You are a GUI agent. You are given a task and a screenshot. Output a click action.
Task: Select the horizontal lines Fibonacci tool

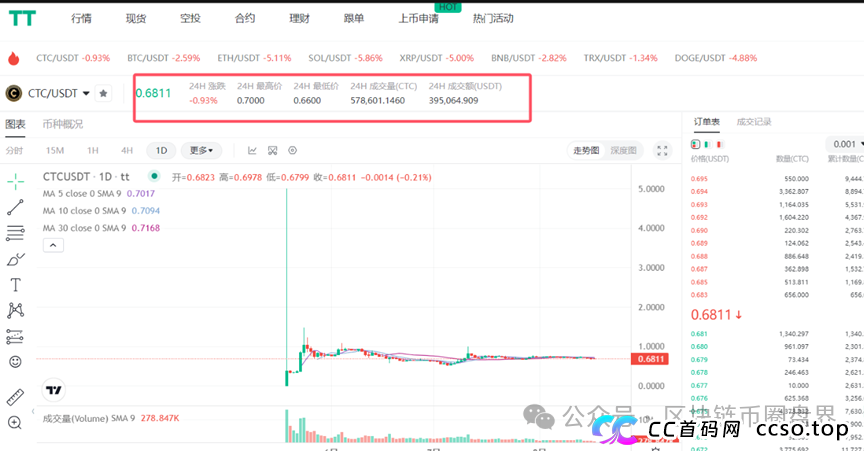[15, 233]
